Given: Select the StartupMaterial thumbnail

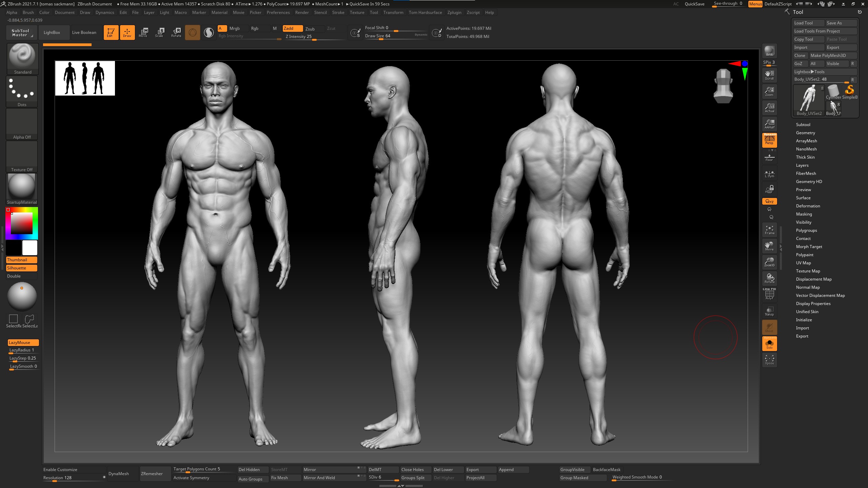Looking at the screenshot, I should [22, 189].
